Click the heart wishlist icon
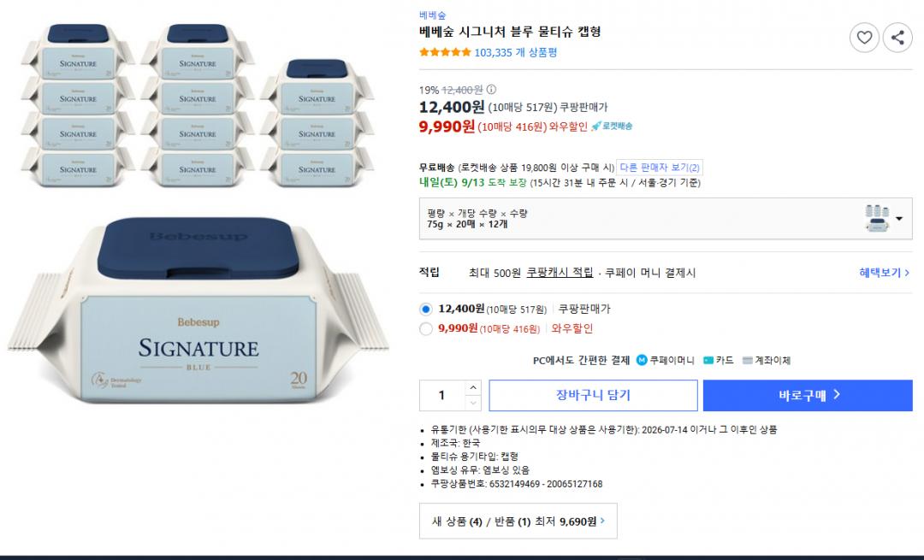The height and width of the screenshot is (560, 924). coord(864,38)
